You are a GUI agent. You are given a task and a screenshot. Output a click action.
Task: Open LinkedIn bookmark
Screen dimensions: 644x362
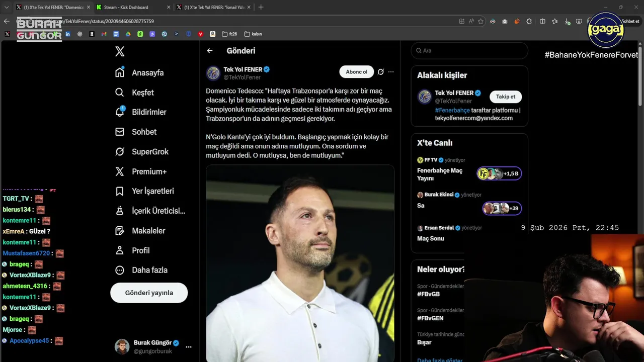tap(67, 34)
